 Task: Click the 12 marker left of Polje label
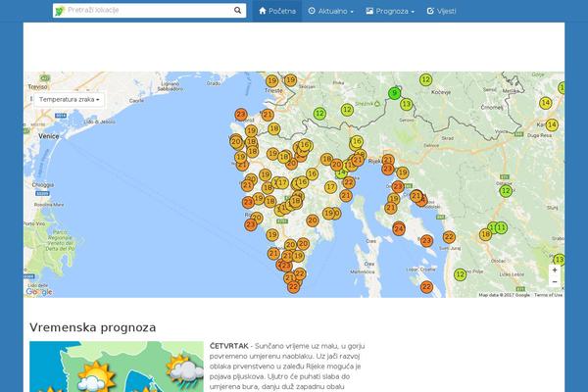pyautogui.click(x=461, y=274)
